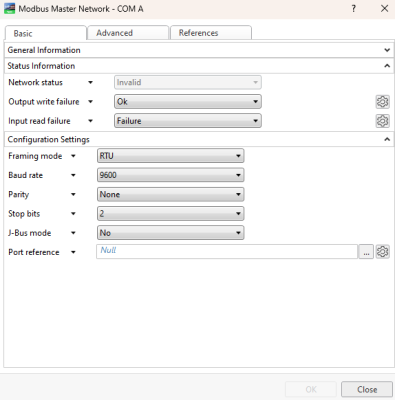395x400 pixels.
Task: Open the Stop bits dropdown
Action: (x=170, y=214)
